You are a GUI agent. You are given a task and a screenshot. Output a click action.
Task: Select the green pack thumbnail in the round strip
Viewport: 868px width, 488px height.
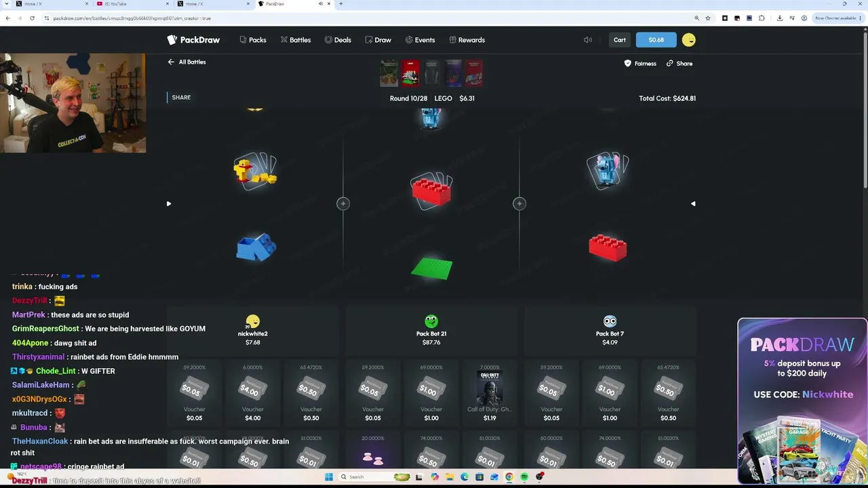389,73
